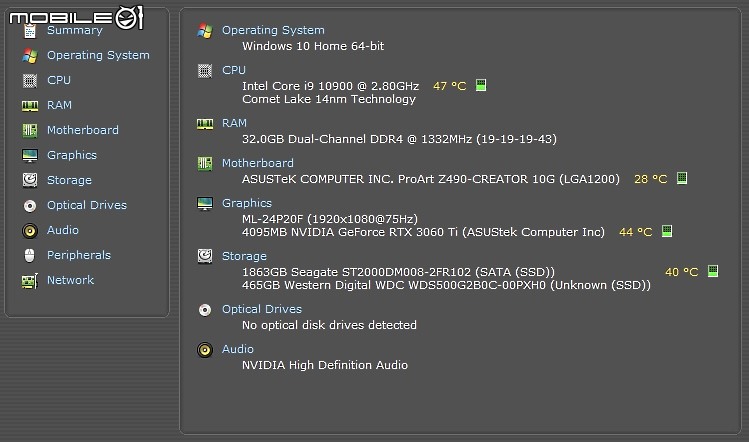Click the 47 °C CPU temperature value

pos(449,86)
